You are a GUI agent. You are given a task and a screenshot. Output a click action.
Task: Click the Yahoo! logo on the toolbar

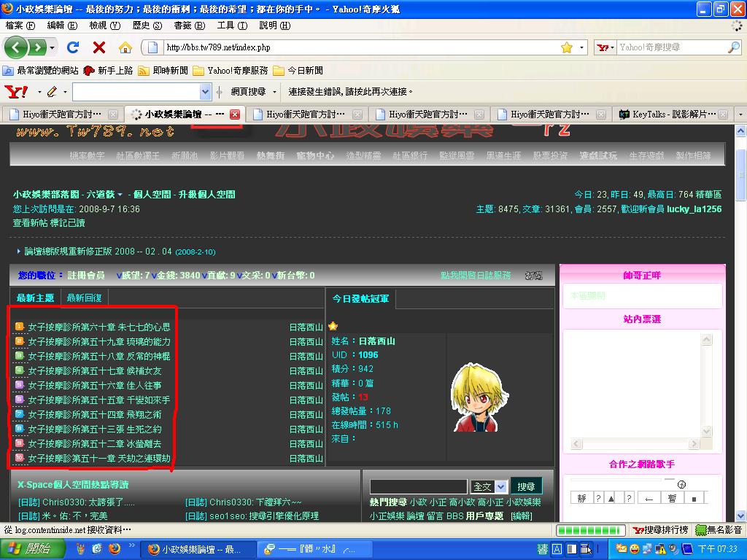[16, 92]
